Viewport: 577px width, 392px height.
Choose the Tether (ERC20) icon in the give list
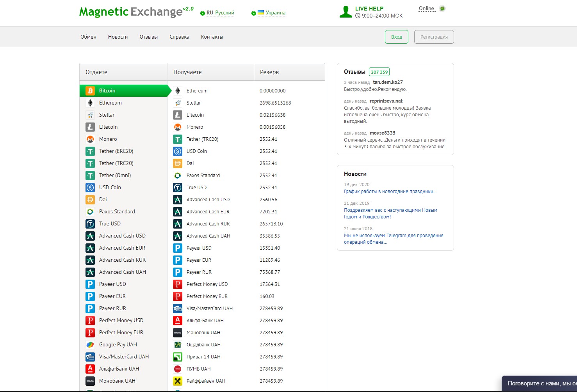[90, 151]
